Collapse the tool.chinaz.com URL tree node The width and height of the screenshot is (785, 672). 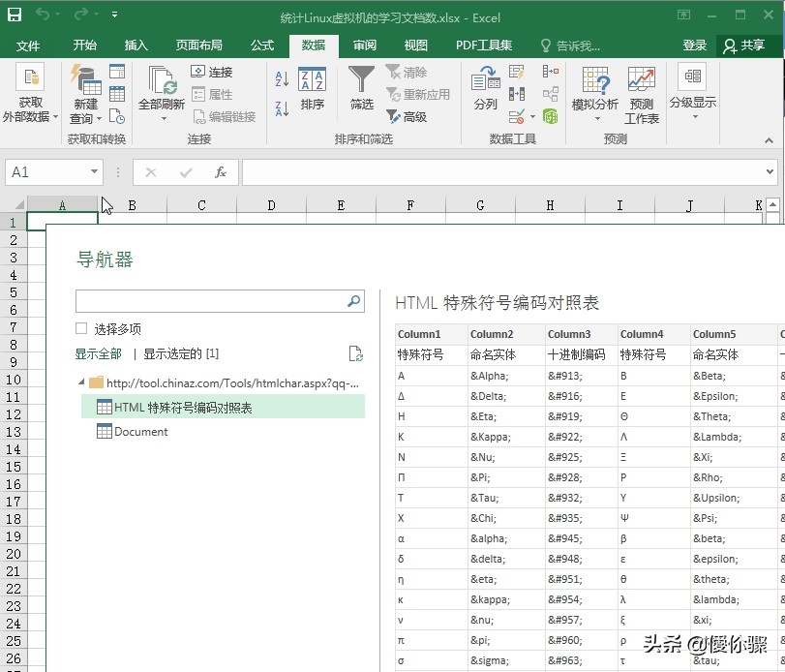pos(81,382)
